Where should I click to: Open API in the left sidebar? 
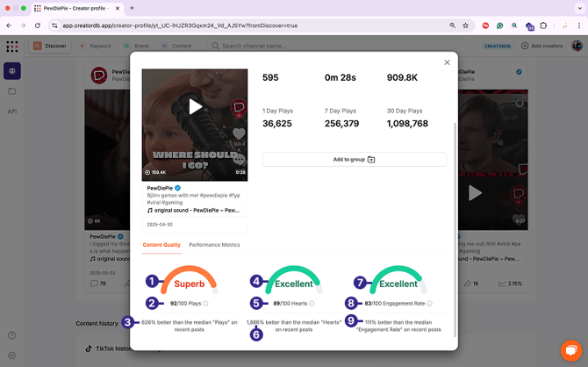(x=12, y=112)
